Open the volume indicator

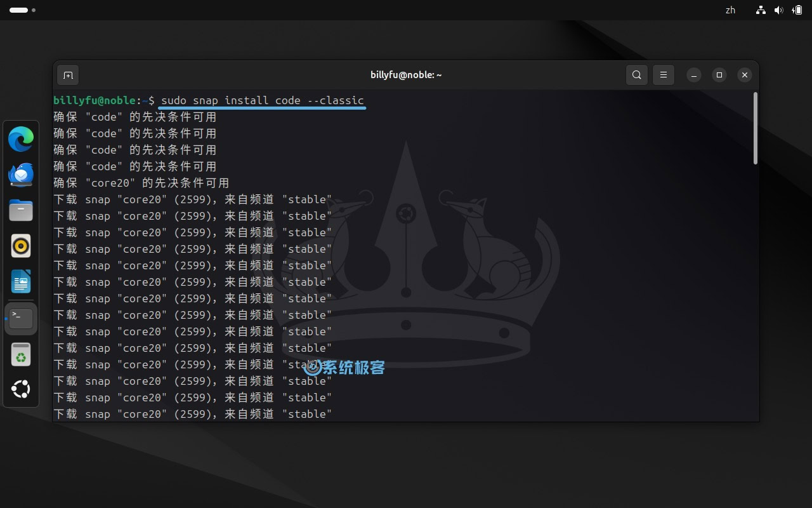778,10
